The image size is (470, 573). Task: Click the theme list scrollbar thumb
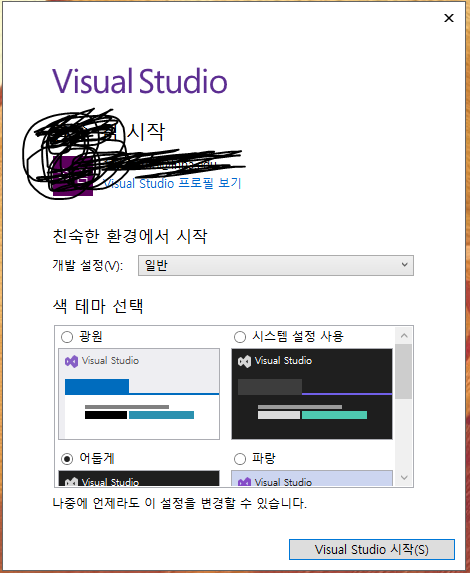click(404, 371)
